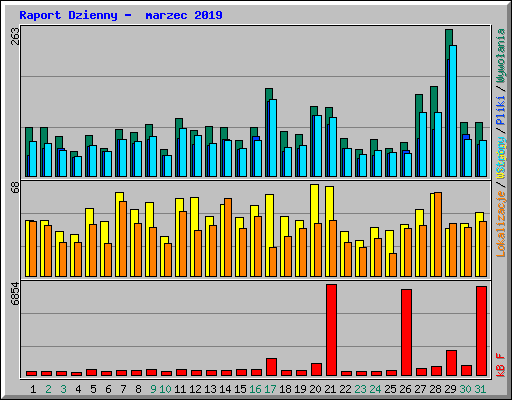
Task: Click the 'Raport Dzienny - marzec 2019' title
Action: click(x=121, y=15)
